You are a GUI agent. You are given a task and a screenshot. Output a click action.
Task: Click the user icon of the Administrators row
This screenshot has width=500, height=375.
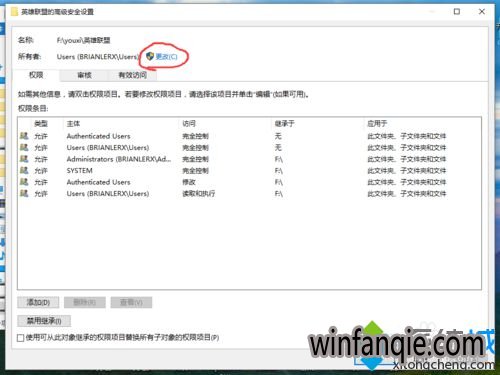(x=24, y=159)
